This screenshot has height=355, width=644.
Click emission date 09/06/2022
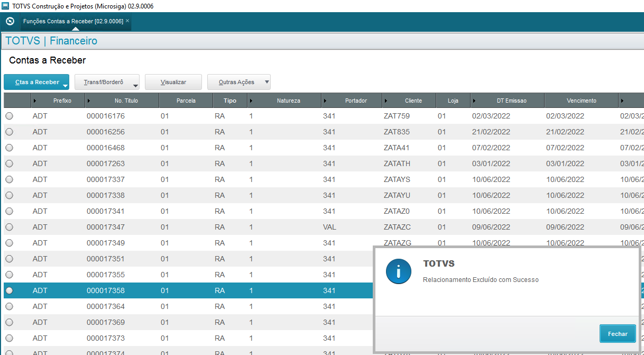click(x=491, y=227)
